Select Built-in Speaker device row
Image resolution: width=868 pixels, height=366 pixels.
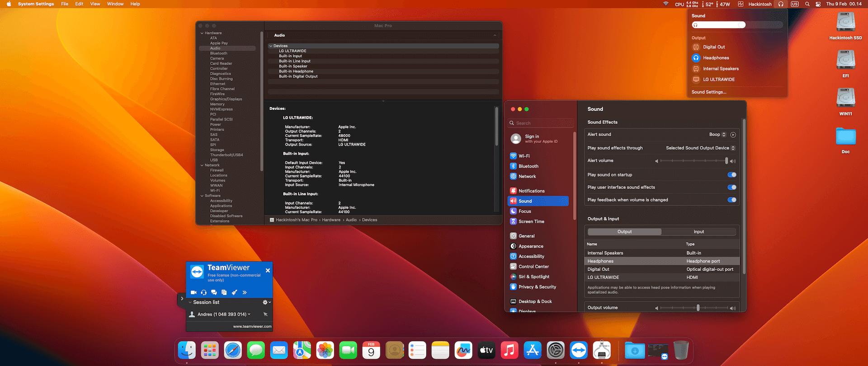pos(383,66)
